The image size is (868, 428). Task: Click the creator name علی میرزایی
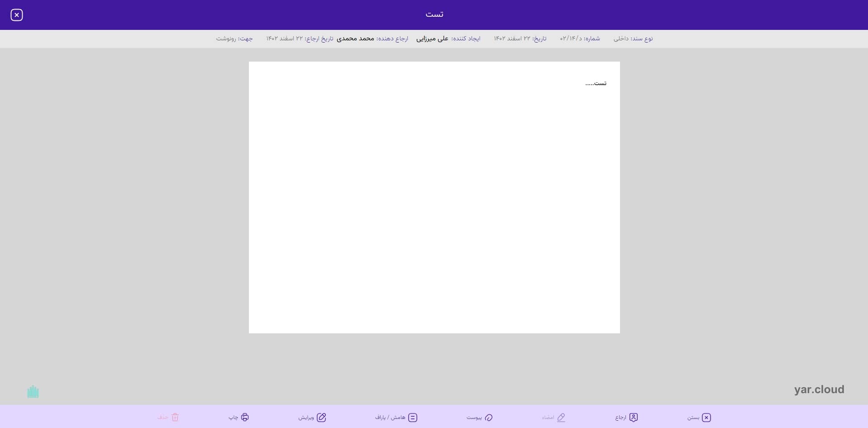pyautogui.click(x=432, y=38)
